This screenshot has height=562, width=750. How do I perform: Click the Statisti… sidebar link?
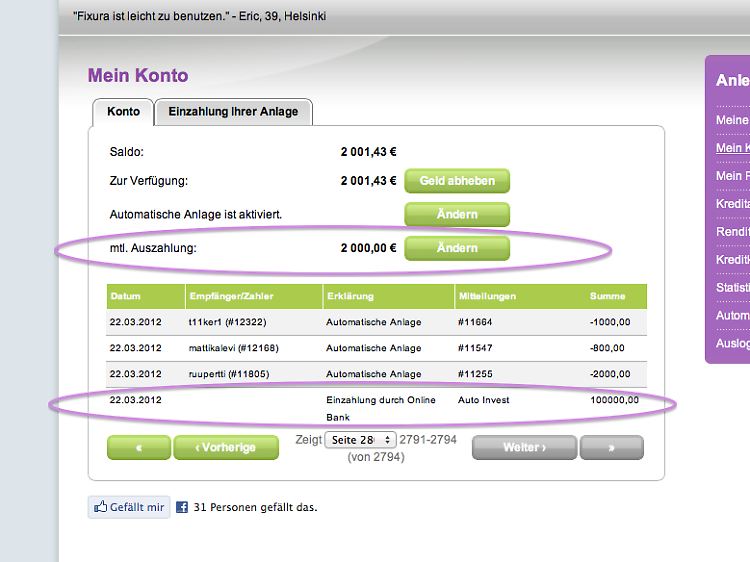tap(732, 288)
